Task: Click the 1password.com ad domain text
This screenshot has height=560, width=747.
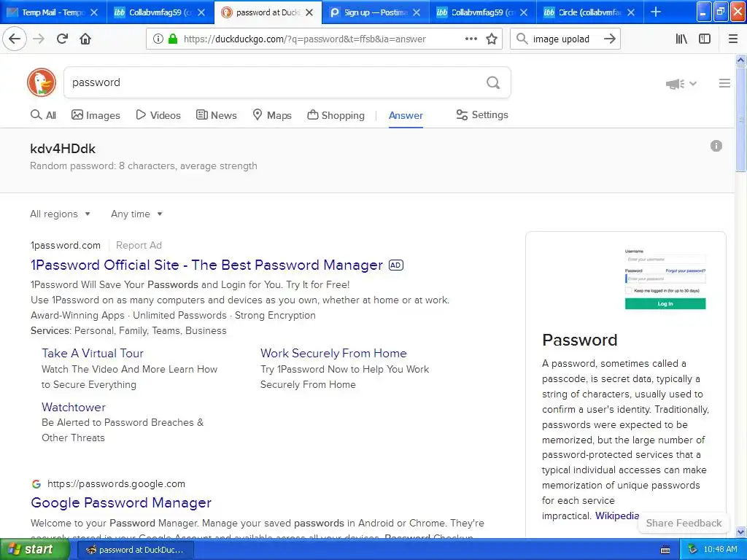Action: point(66,245)
